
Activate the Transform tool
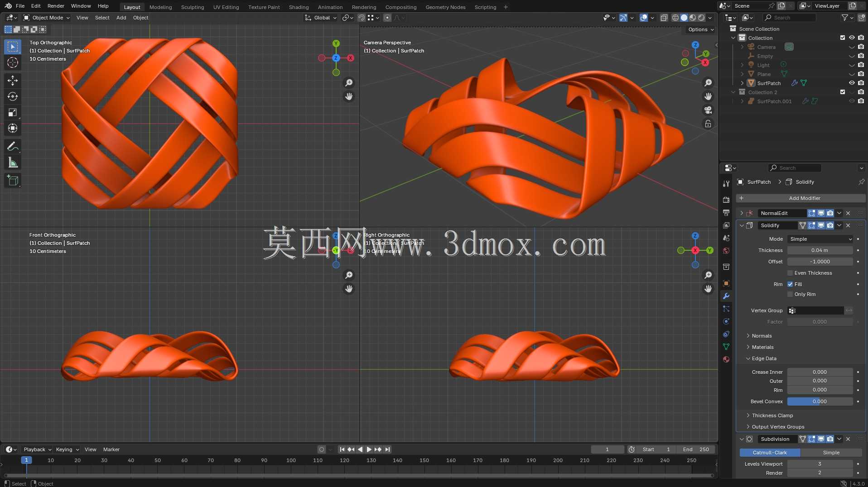click(13, 128)
